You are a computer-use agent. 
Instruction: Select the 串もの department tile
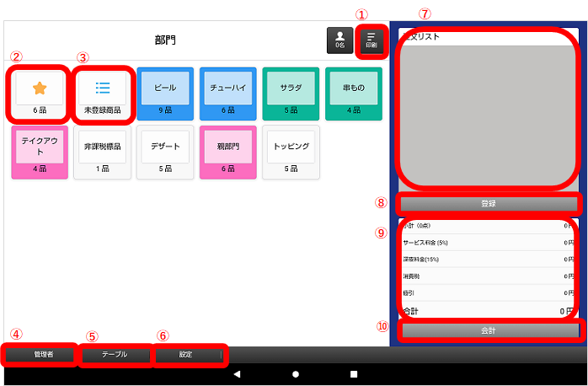point(354,94)
